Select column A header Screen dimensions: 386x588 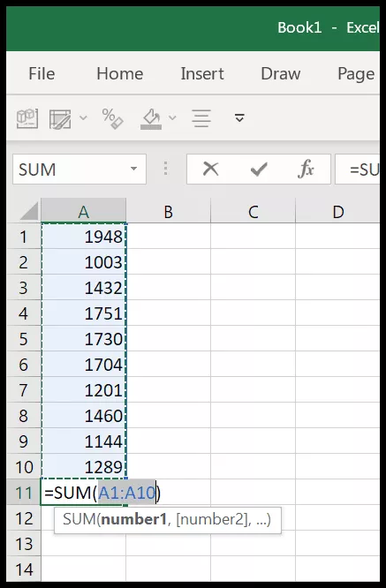click(83, 212)
